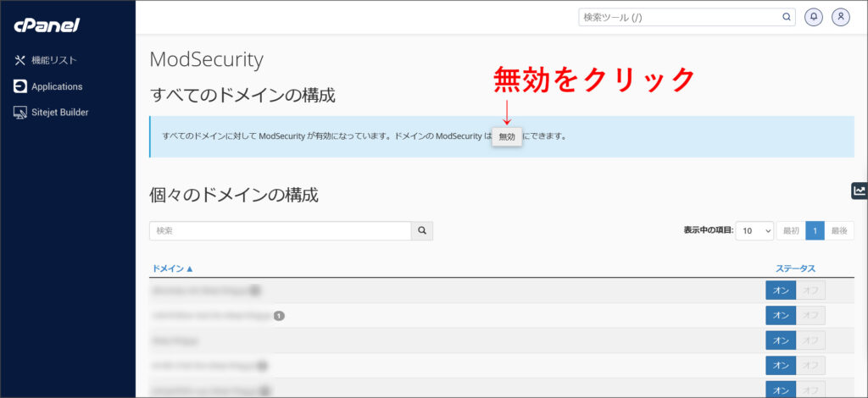This screenshot has height=398, width=868.
Task: Turn off the first domain with オフ
Action: click(x=810, y=290)
